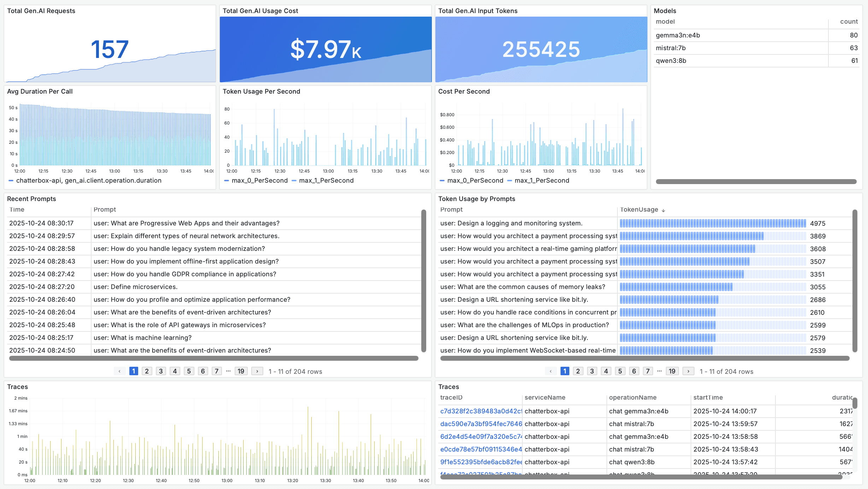This screenshot has width=868, height=489.
Task: Click the TokenUsage sort arrow icon
Action: tap(663, 210)
